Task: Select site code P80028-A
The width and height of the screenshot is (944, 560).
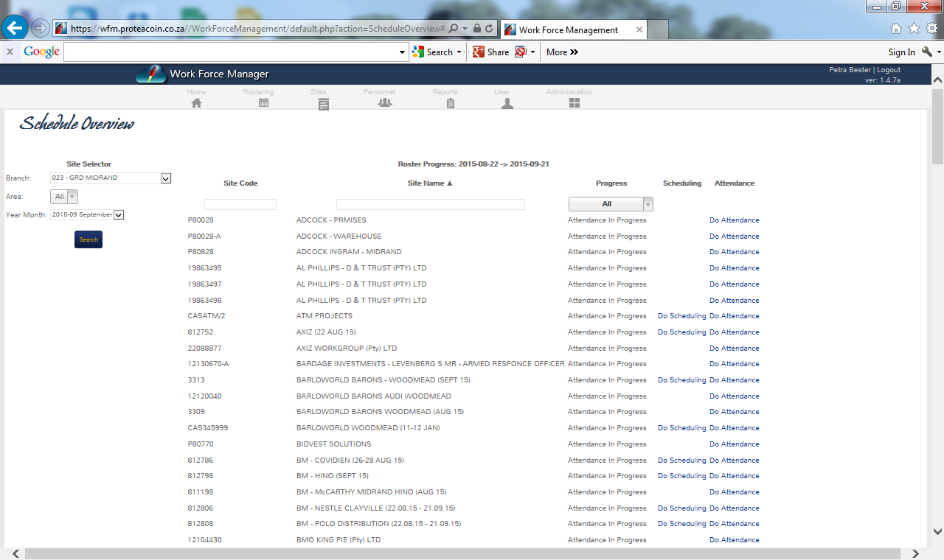Action: coord(204,237)
